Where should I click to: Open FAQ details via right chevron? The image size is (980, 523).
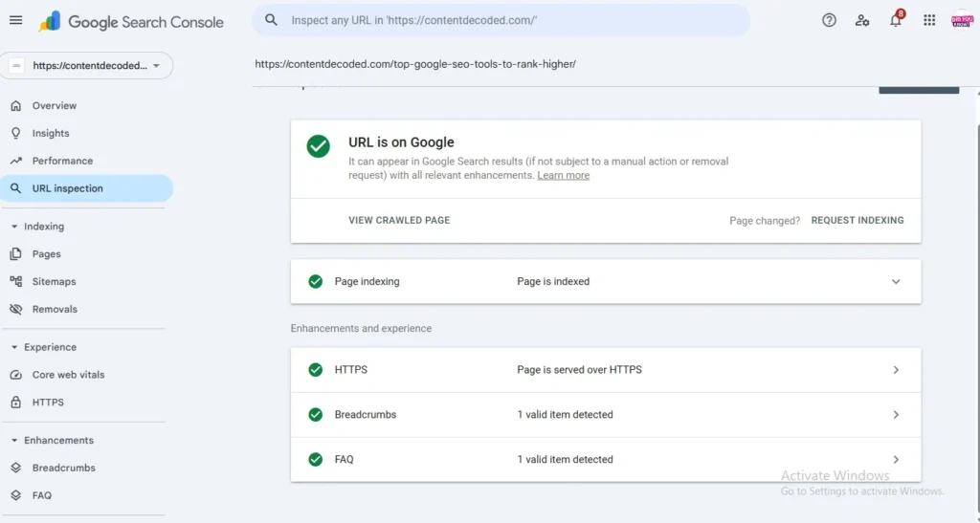[x=896, y=460]
